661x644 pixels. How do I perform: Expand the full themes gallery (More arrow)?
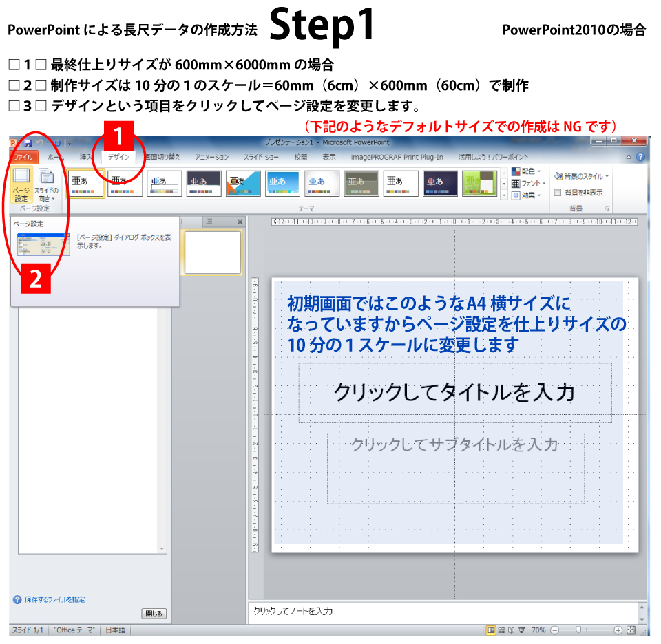click(504, 195)
